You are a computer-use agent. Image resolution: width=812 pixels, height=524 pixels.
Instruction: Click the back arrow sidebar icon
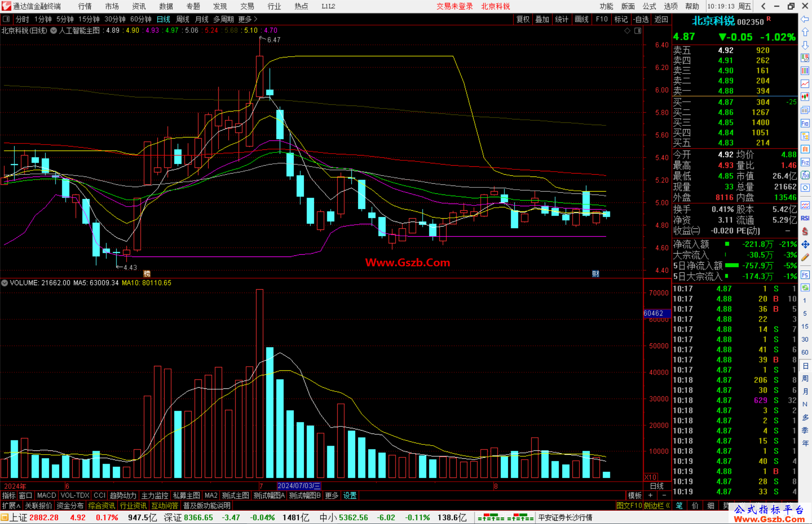[805, 19]
